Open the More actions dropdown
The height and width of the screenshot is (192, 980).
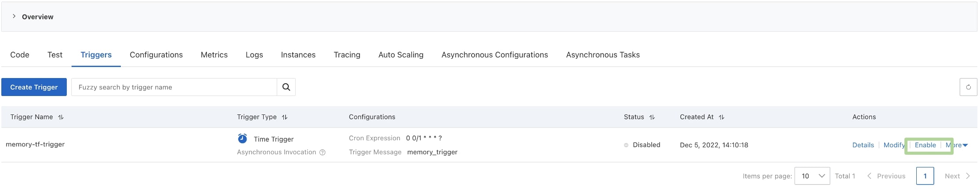957,145
